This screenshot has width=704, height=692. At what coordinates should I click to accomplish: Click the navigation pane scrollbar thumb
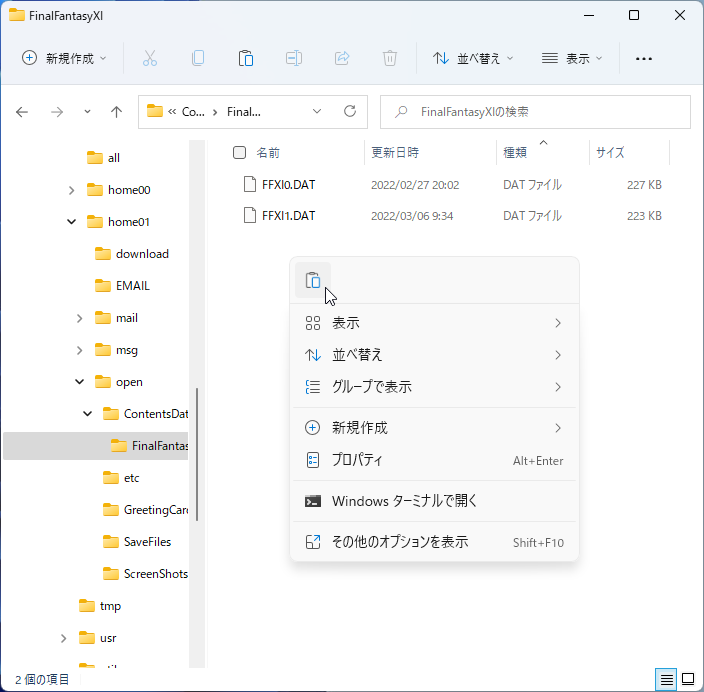(x=197, y=454)
